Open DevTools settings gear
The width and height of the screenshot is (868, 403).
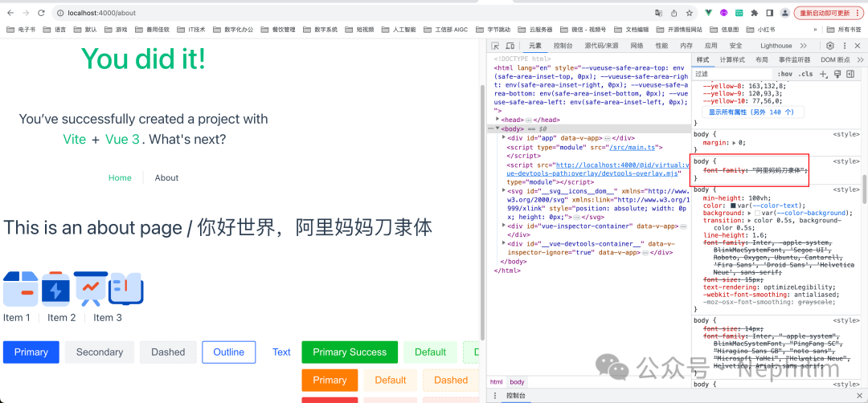tap(829, 46)
